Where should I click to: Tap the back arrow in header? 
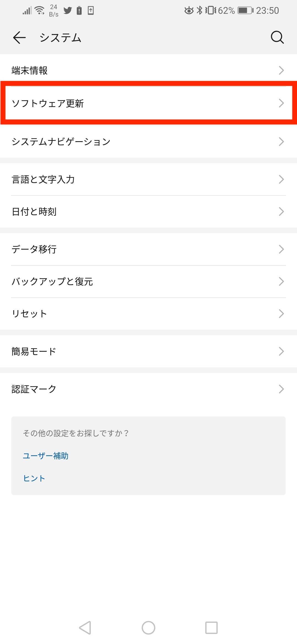[19, 37]
